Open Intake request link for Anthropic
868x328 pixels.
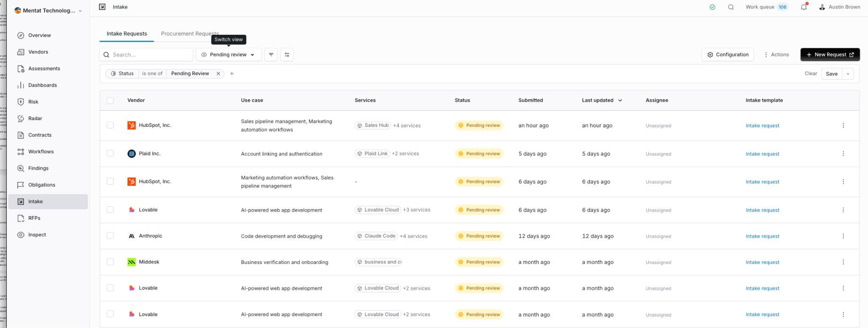pos(762,236)
